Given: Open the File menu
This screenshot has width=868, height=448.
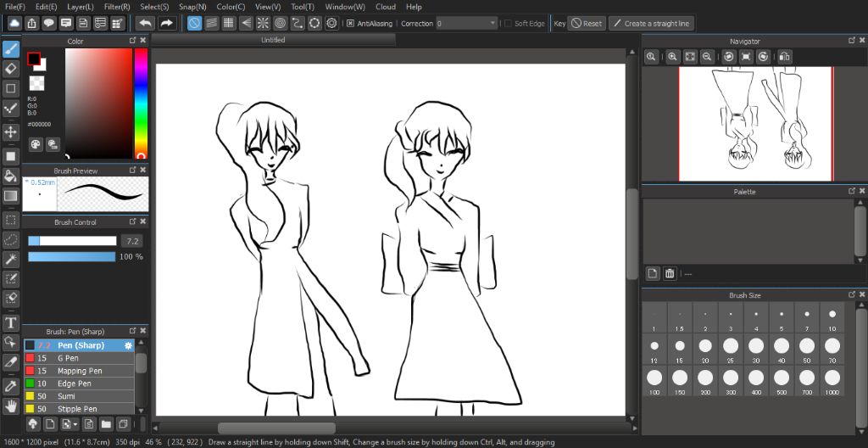Looking at the screenshot, I should point(15,7).
